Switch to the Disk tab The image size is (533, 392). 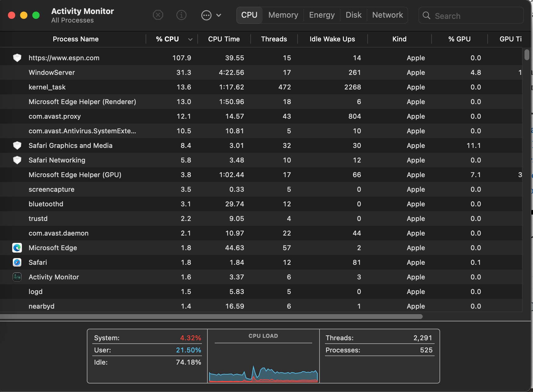click(354, 15)
